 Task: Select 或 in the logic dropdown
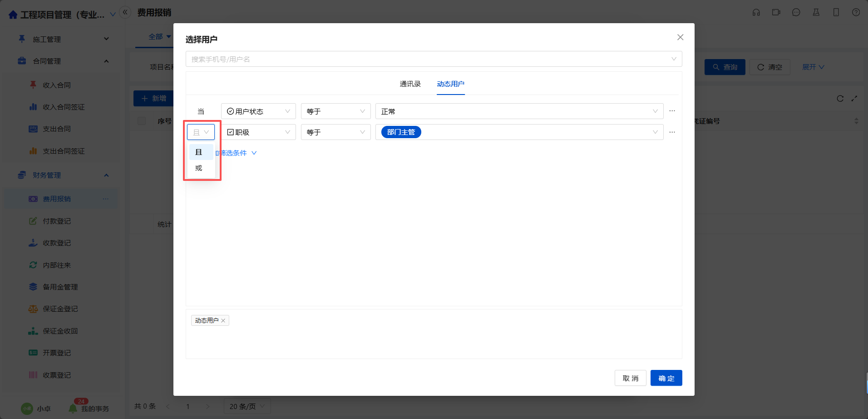click(199, 168)
